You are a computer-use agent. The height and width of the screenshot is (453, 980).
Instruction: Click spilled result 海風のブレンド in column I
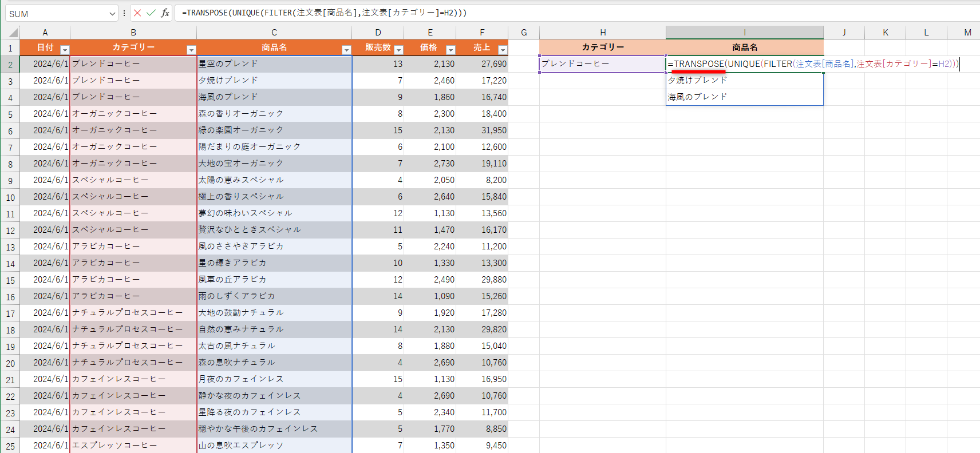[745, 97]
